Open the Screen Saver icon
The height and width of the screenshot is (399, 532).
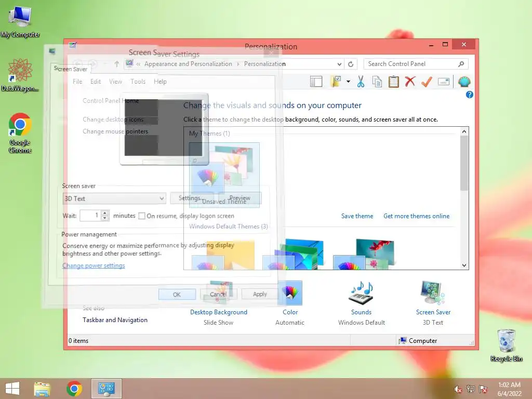pos(433,293)
